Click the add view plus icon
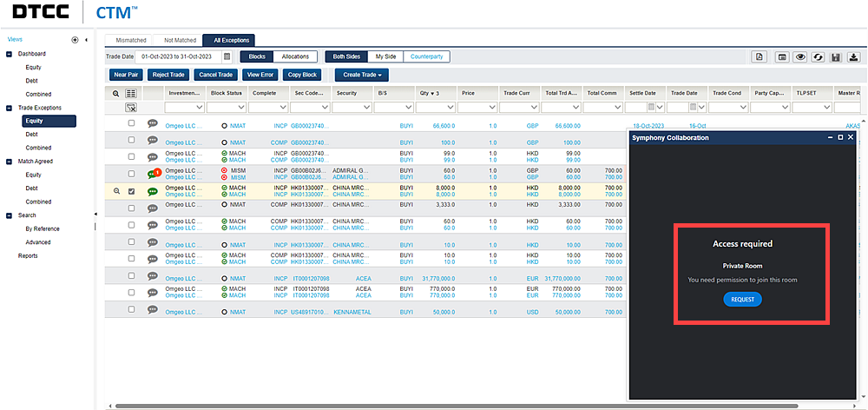868x410 pixels. coord(75,40)
